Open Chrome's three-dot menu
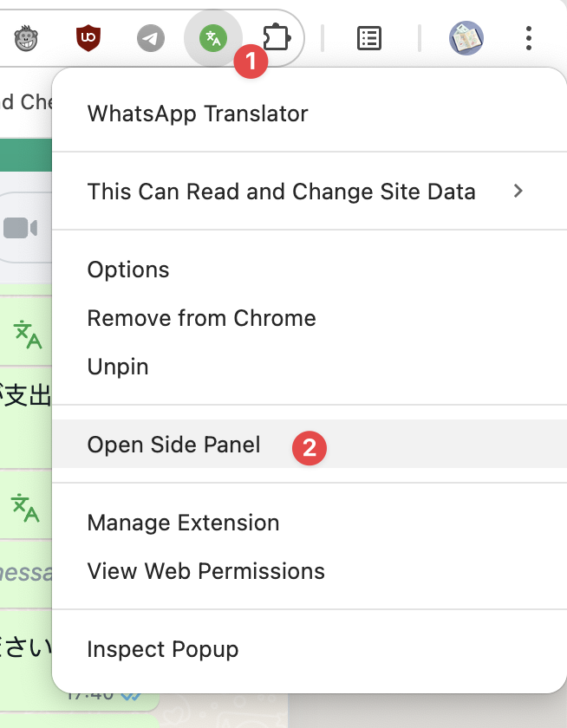The image size is (567, 728). (529, 38)
